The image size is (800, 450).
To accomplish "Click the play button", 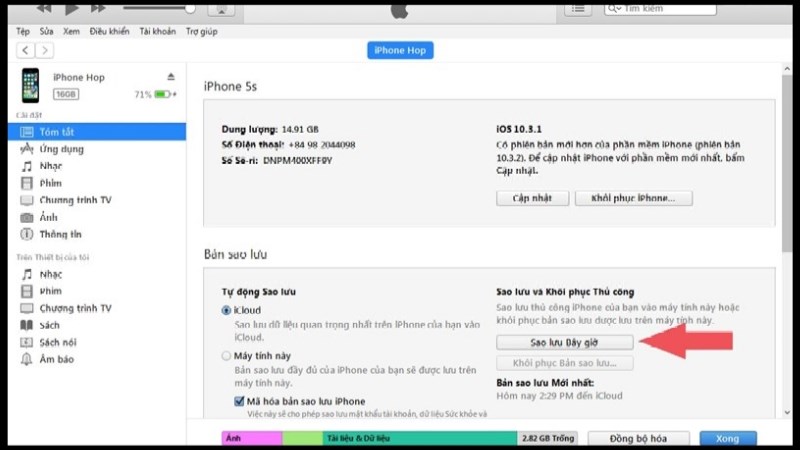I will point(71,8).
